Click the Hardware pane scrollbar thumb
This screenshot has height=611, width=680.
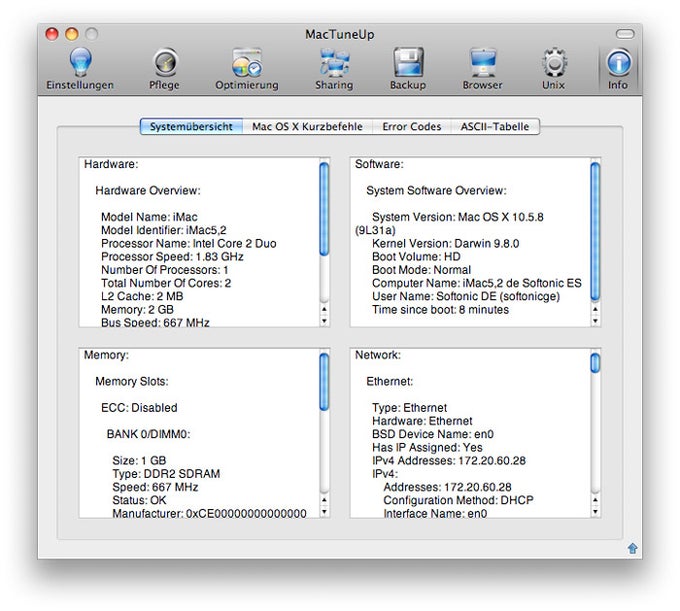pyautogui.click(x=324, y=209)
